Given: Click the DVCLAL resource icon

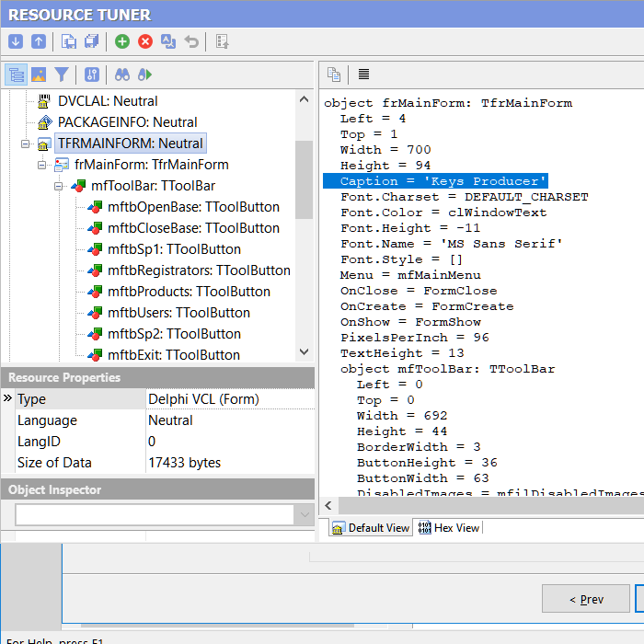Looking at the screenshot, I should point(44,101).
